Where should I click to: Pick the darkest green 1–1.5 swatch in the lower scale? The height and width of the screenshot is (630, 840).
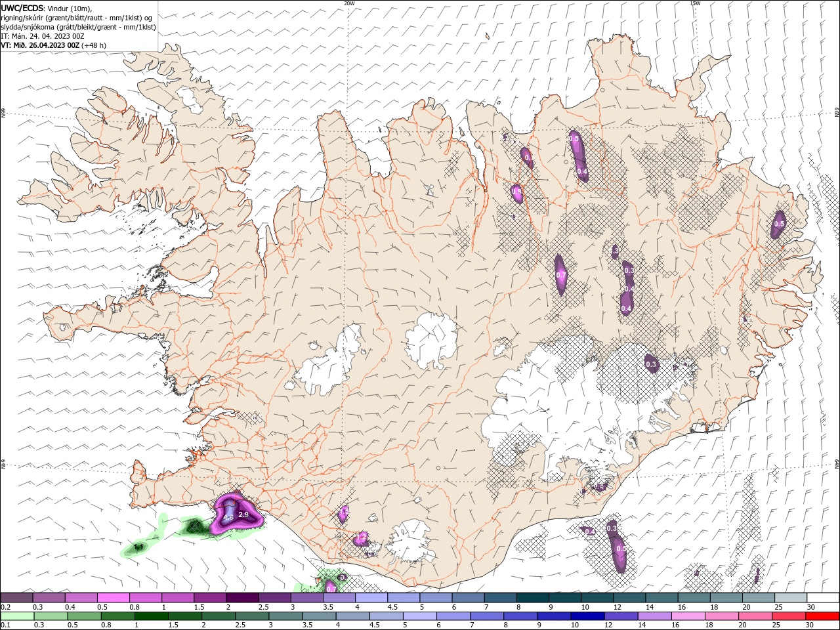click(x=151, y=616)
